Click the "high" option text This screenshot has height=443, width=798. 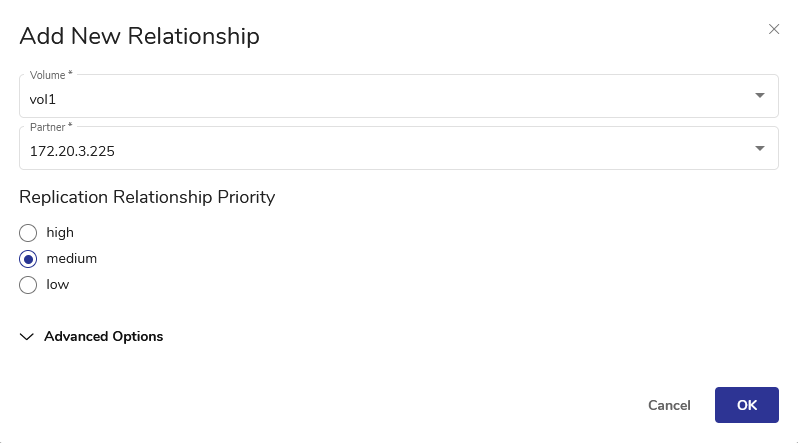pyautogui.click(x=60, y=233)
